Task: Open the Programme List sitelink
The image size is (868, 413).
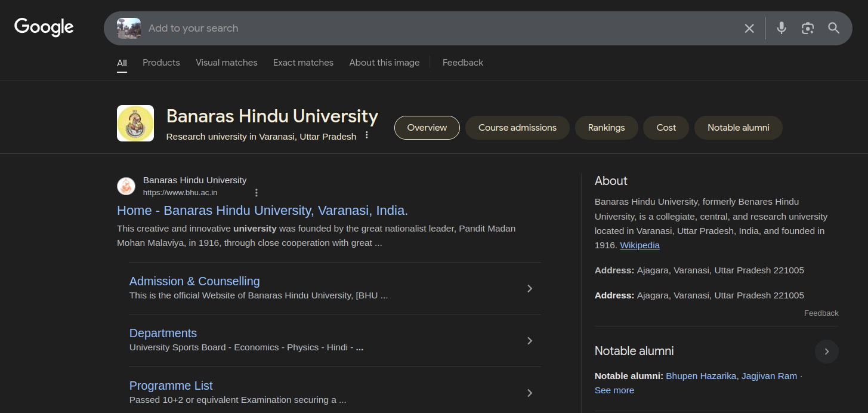Action: pos(171,386)
